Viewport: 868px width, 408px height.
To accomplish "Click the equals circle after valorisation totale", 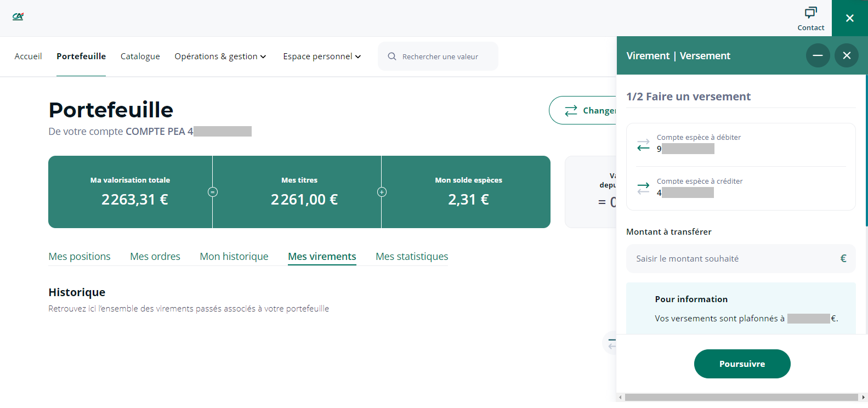I will 213,192.
